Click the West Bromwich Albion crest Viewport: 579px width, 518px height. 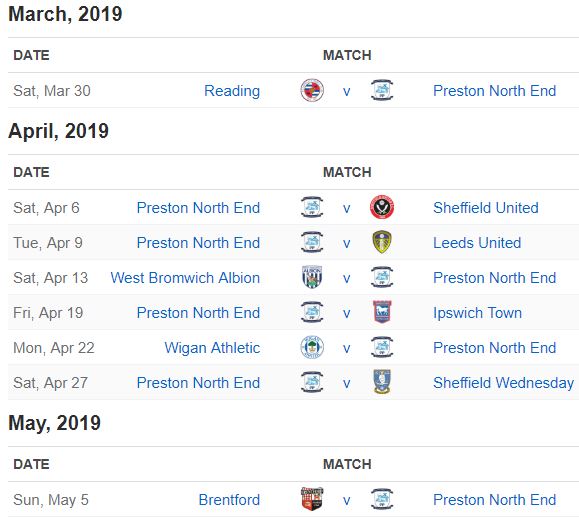[312, 277]
